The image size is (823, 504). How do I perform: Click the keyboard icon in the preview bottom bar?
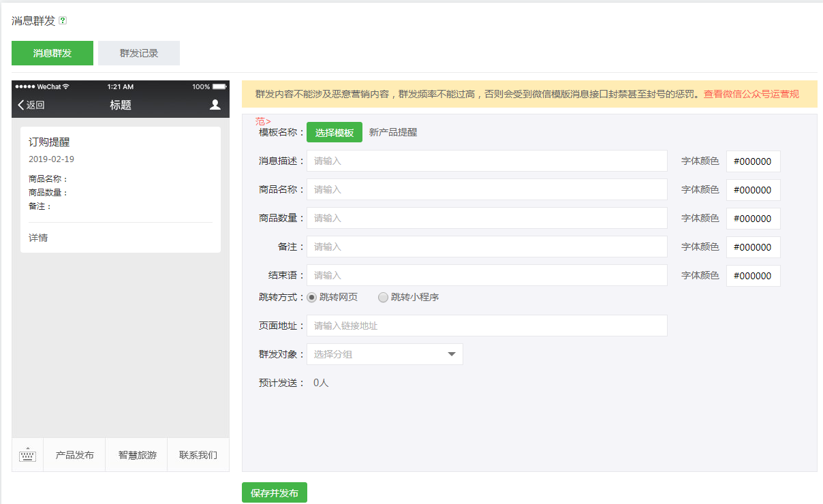(x=27, y=454)
